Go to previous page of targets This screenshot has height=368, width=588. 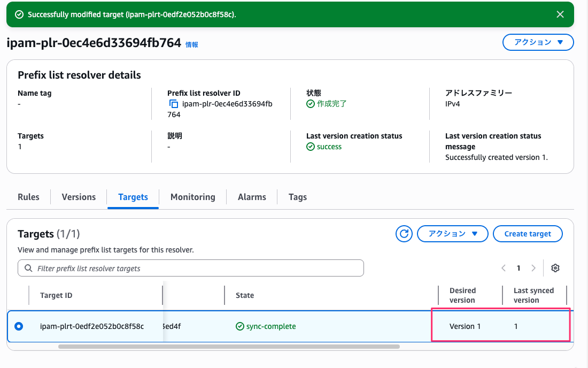pyautogui.click(x=503, y=268)
